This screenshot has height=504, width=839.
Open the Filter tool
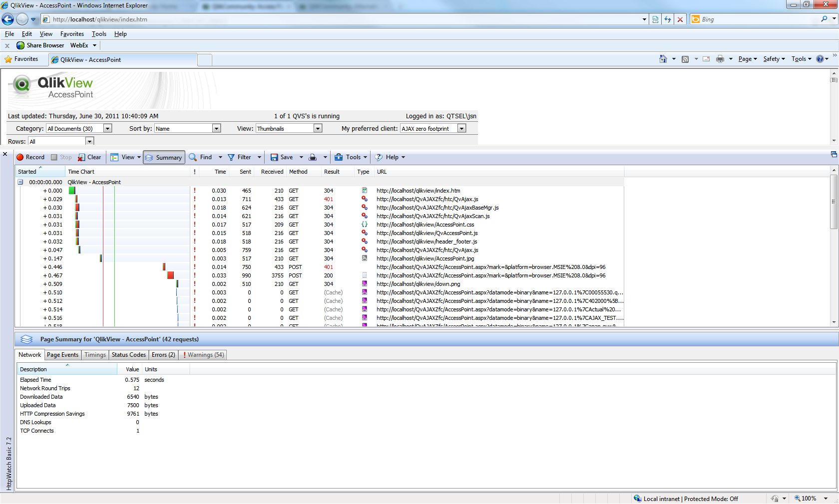(240, 157)
